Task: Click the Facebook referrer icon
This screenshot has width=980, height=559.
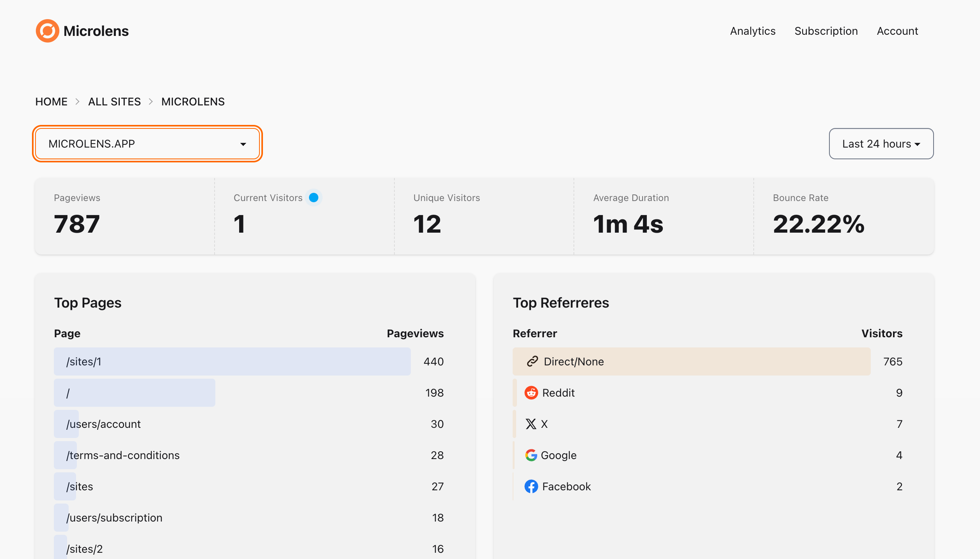Action: tap(531, 486)
